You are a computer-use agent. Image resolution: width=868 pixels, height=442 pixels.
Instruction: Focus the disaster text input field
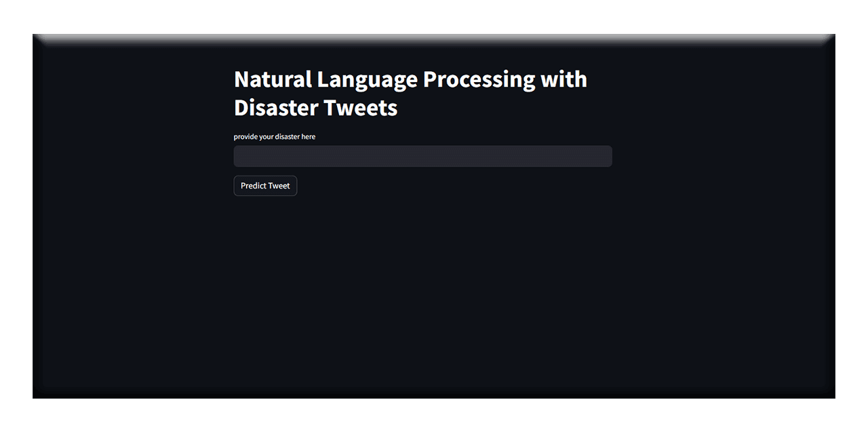coord(422,156)
